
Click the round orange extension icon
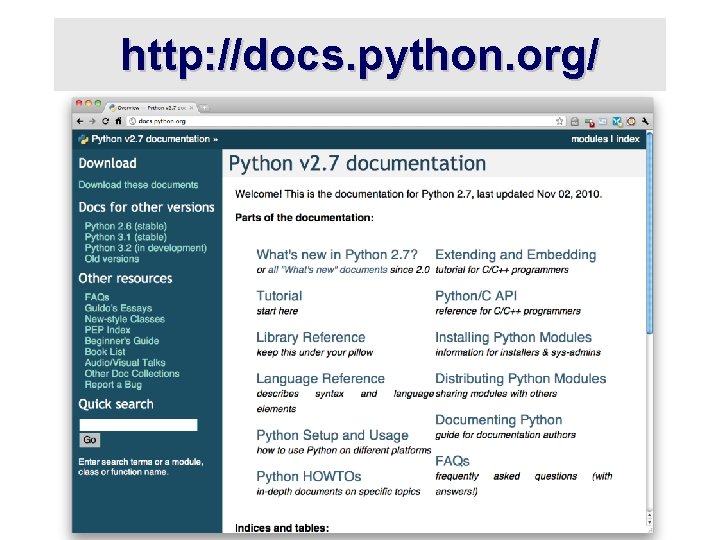631,121
